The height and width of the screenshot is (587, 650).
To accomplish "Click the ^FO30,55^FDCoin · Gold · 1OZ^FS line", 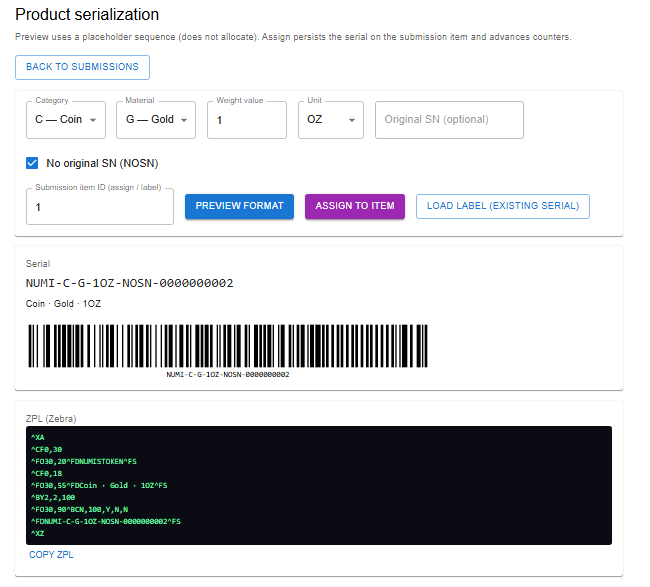I will (x=99, y=485).
